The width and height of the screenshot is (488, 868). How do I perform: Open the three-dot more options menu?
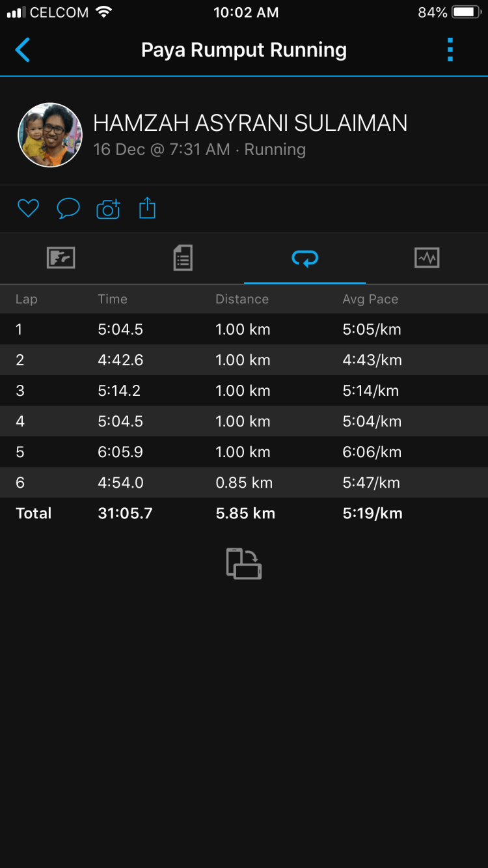click(450, 50)
